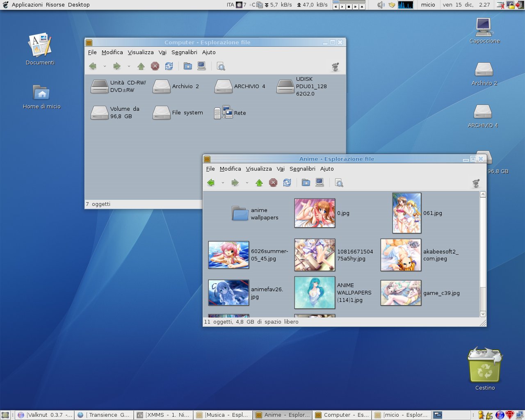
Task: Open forward history dropdown in Anime window
Action: (x=247, y=183)
